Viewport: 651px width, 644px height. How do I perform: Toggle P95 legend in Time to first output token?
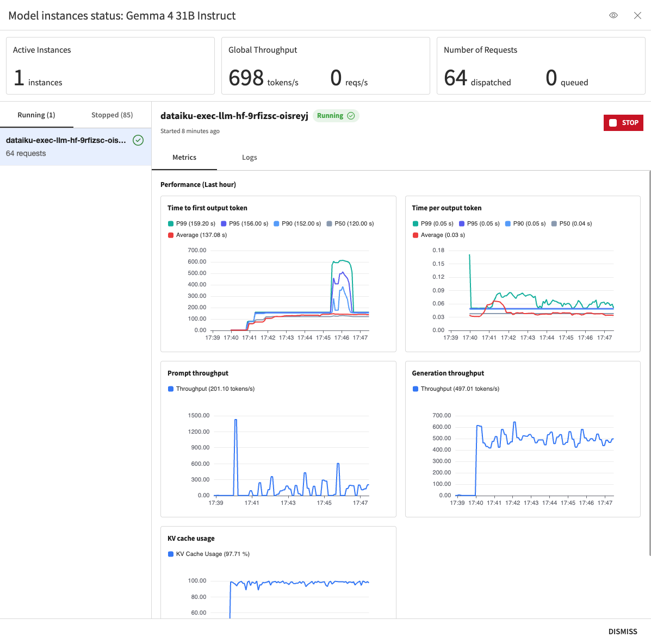coord(245,224)
